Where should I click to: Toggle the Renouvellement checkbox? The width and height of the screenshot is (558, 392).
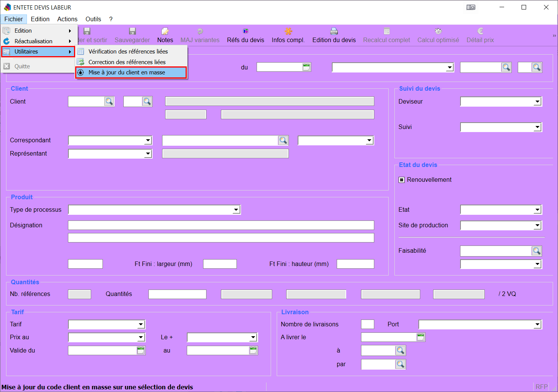(402, 180)
